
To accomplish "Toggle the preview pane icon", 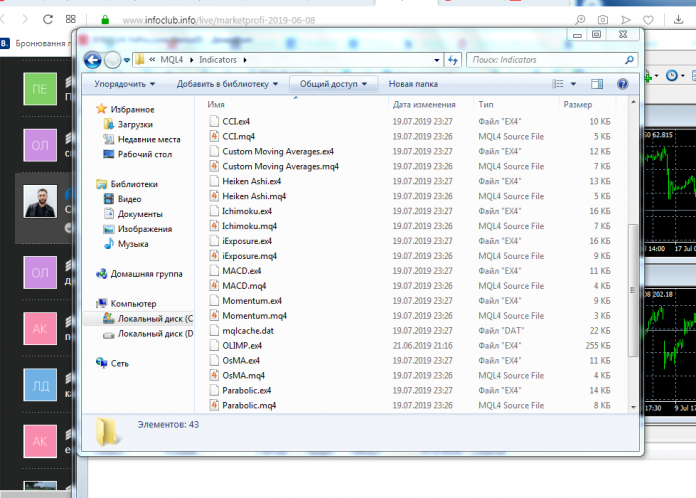I will click(597, 84).
